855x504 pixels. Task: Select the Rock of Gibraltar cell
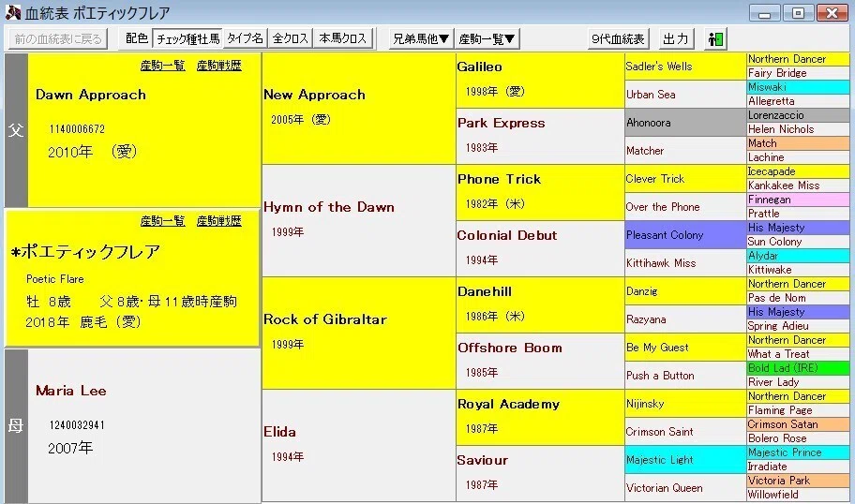[x=359, y=333]
